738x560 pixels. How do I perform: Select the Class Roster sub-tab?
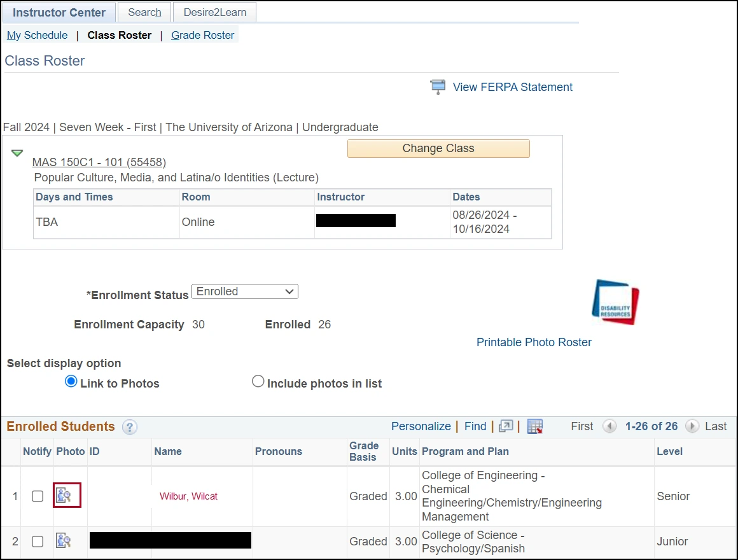click(120, 35)
